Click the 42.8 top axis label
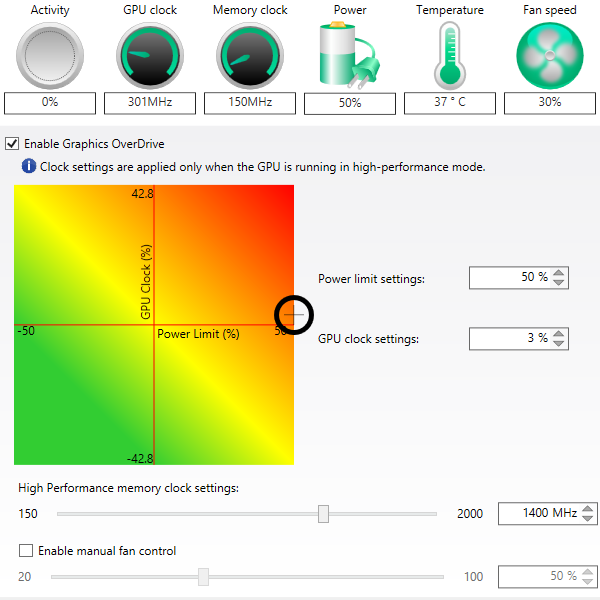Viewport: 600px width, 600px height. click(x=142, y=194)
